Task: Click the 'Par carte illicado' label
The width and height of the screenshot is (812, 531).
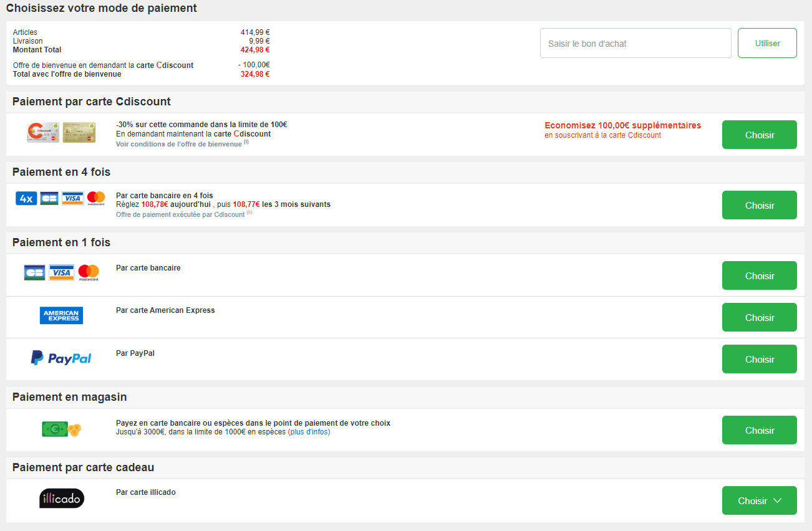Action: 146,492
